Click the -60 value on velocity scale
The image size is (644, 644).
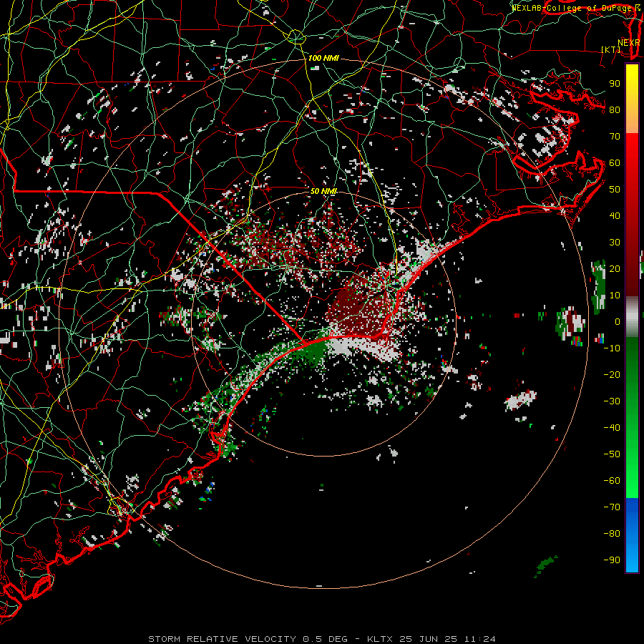pyautogui.click(x=612, y=481)
